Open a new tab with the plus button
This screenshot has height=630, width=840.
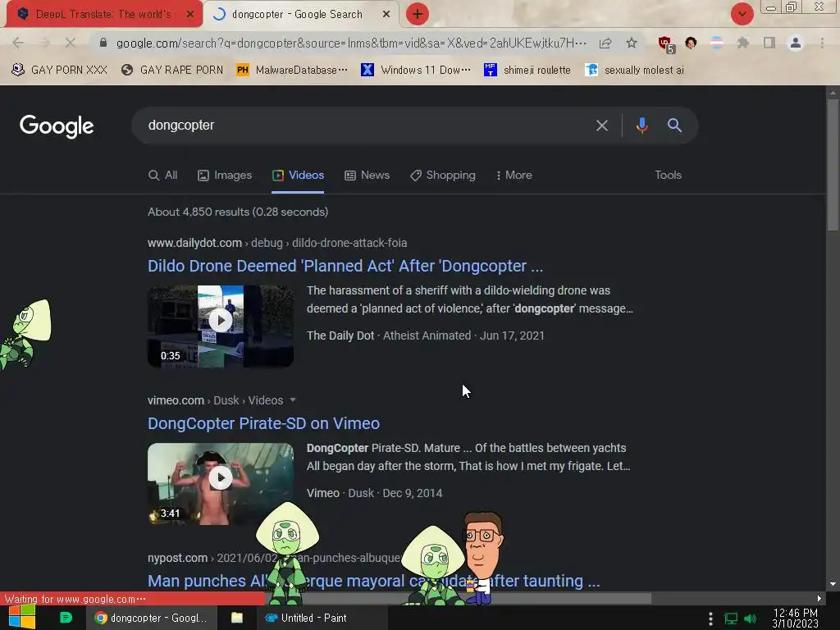(418, 14)
